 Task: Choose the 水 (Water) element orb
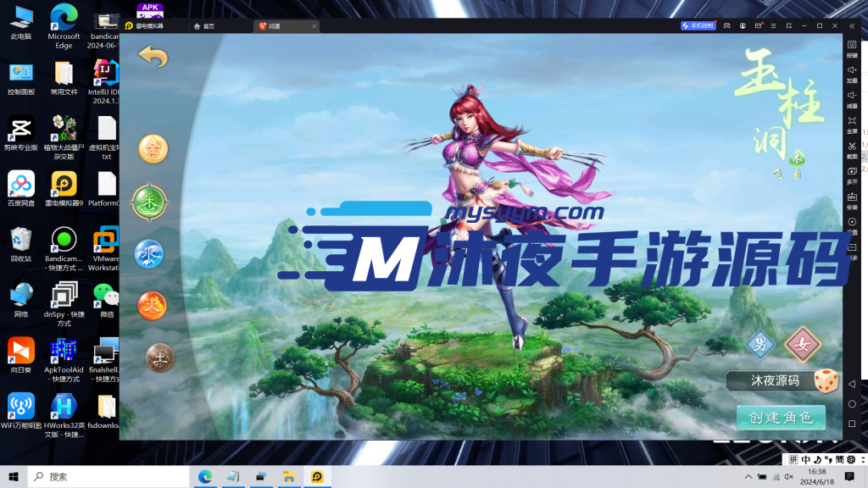[150, 253]
